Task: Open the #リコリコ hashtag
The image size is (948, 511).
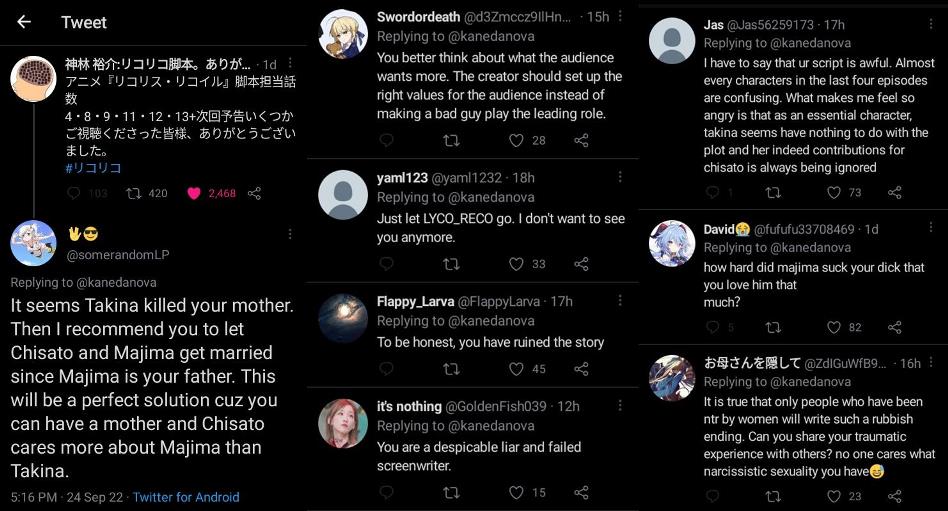Action: click(x=93, y=168)
